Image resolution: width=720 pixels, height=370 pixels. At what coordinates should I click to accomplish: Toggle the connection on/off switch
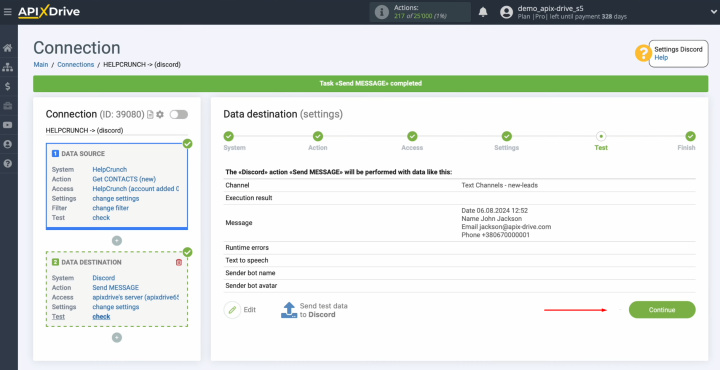tap(179, 114)
